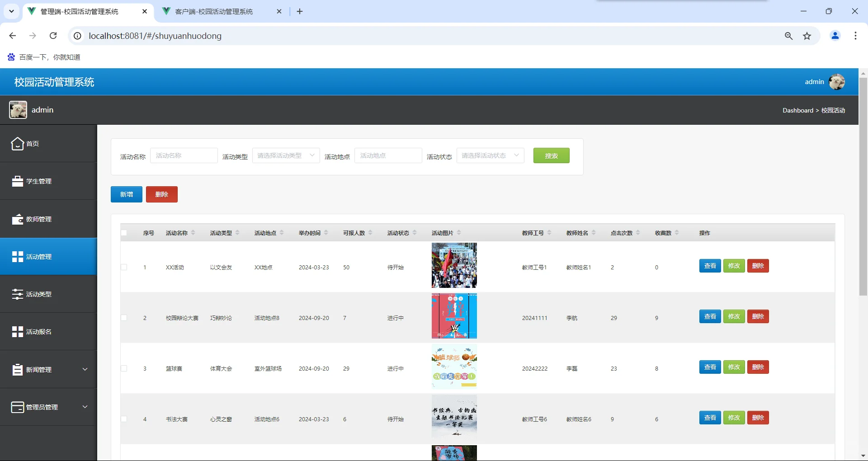868x461 pixels.
Task: Check the row checkbox for 篮球赛
Action: [124, 368]
